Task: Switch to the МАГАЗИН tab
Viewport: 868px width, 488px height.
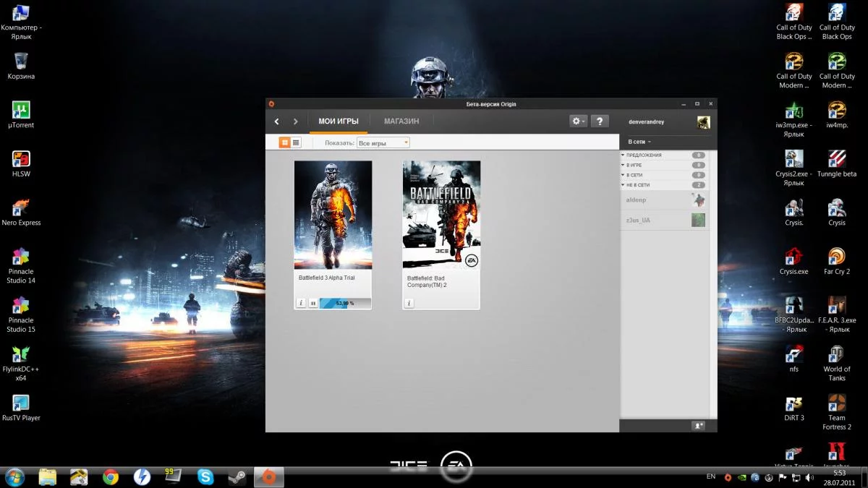Action: click(401, 121)
